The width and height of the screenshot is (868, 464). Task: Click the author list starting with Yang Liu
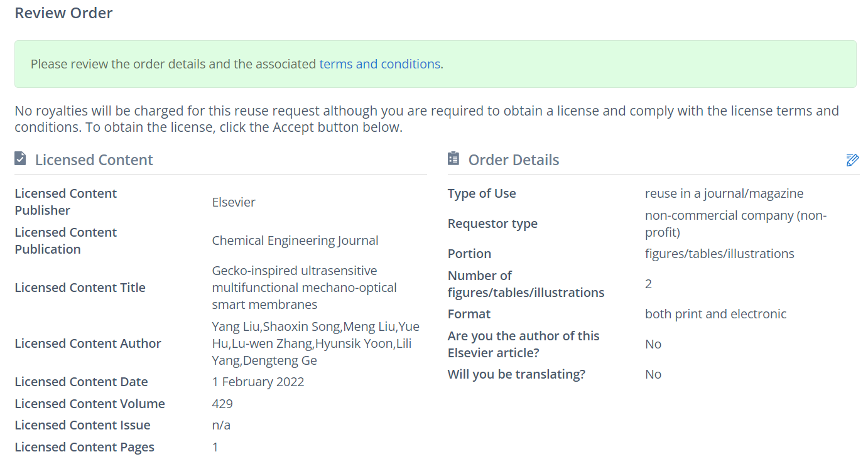click(315, 343)
